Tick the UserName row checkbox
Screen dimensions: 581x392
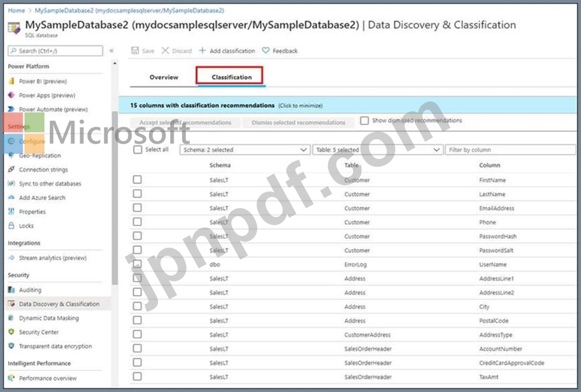coord(138,264)
